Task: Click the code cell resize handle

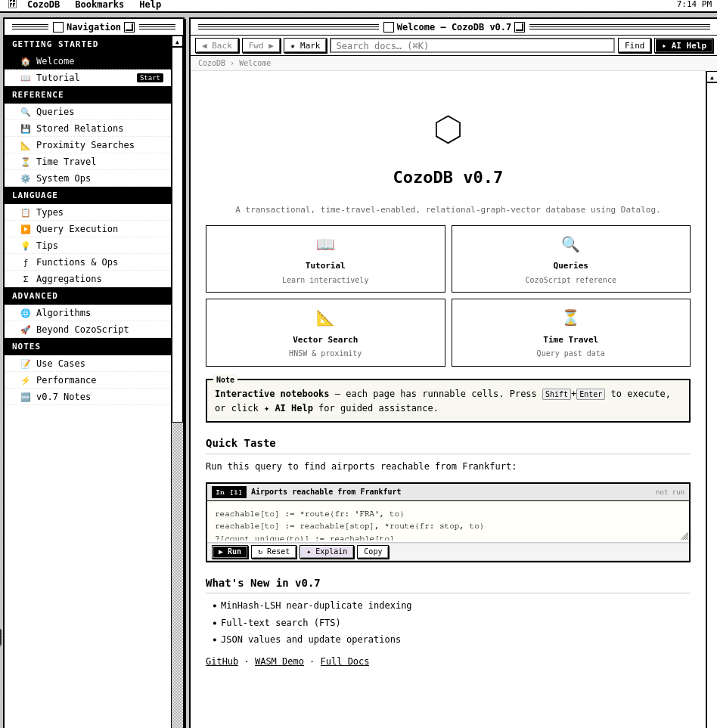Action: coord(684,536)
